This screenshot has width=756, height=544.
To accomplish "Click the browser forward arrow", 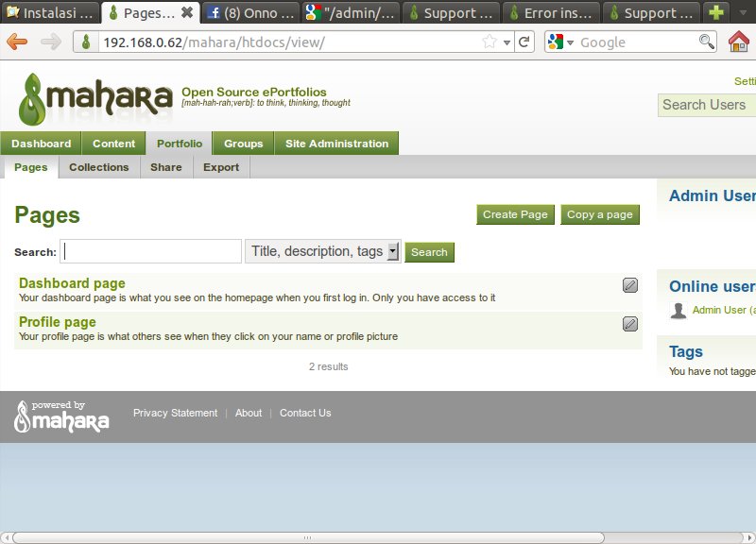I will click(51, 42).
